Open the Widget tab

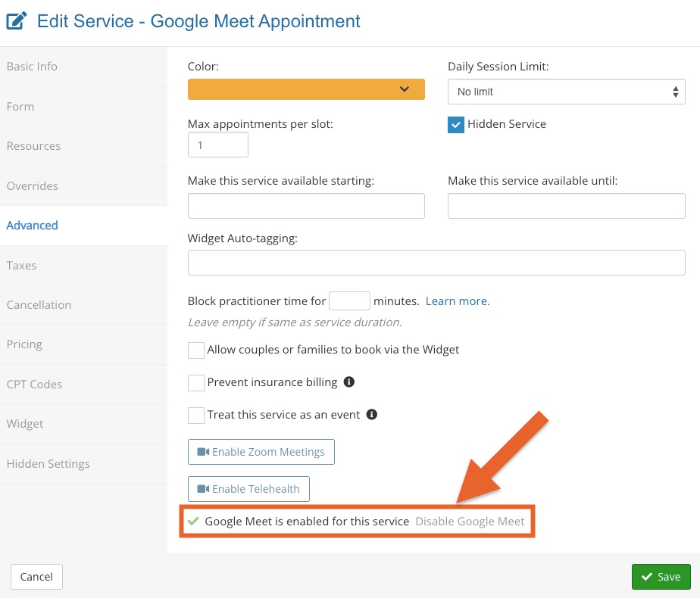point(83,424)
